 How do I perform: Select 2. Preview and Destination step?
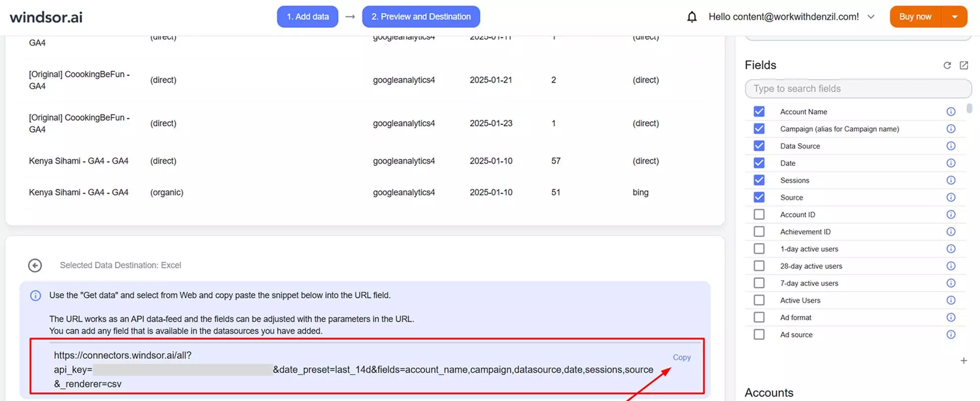421,17
